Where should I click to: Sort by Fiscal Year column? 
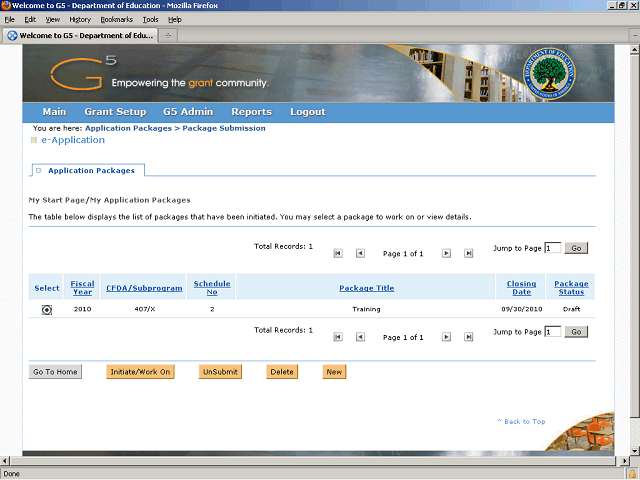click(x=82, y=288)
